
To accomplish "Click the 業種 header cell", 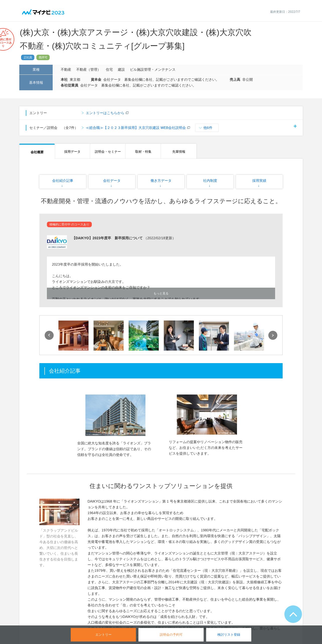I will coord(36,69).
